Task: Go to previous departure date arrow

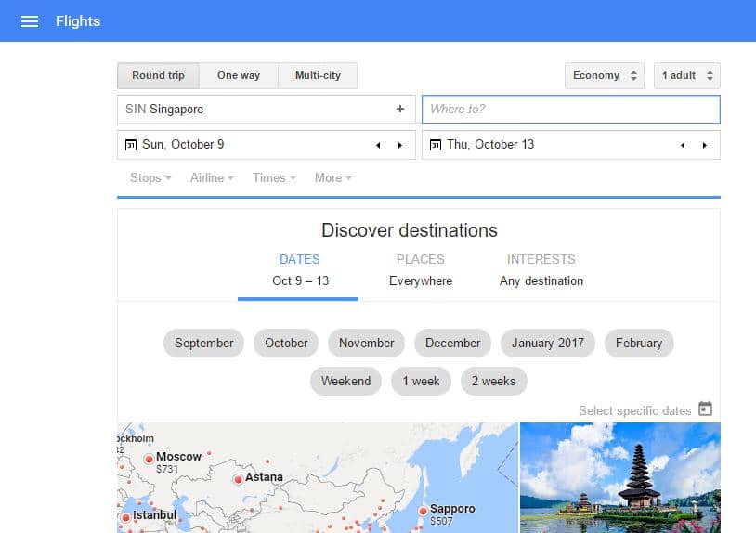Action: click(378, 145)
